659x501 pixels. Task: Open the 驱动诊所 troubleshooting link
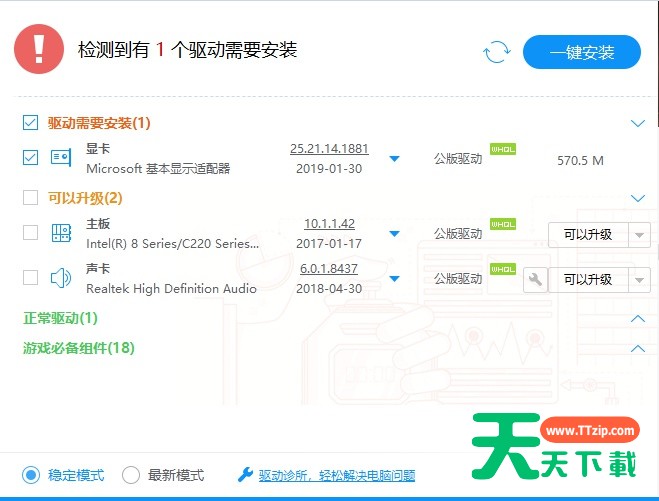(x=337, y=476)
